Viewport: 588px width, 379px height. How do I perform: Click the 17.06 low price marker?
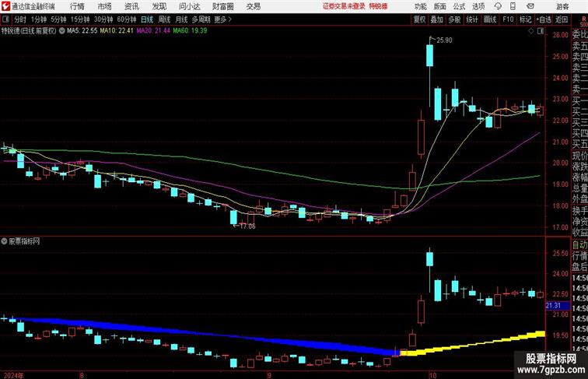point(247,226)
